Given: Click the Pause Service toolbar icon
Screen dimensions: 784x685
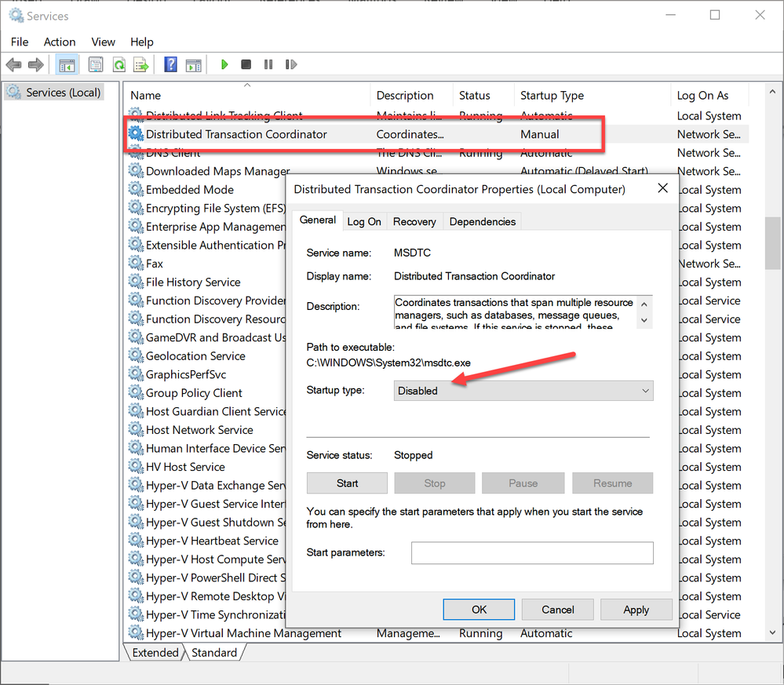Looking at the screenshot, I should coord(268,64).
